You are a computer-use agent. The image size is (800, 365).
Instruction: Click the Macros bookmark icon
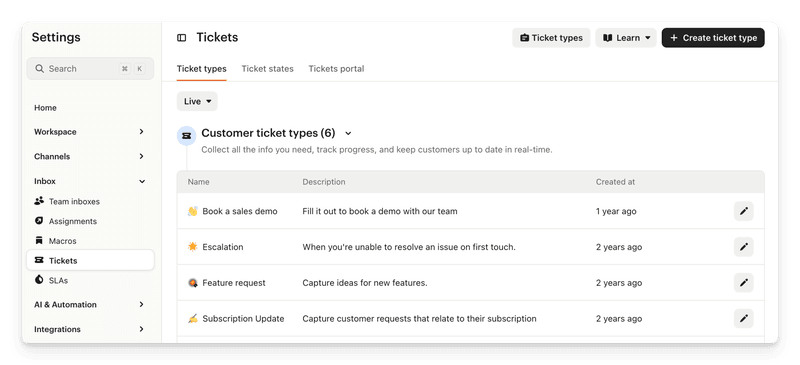coord(39,240)
